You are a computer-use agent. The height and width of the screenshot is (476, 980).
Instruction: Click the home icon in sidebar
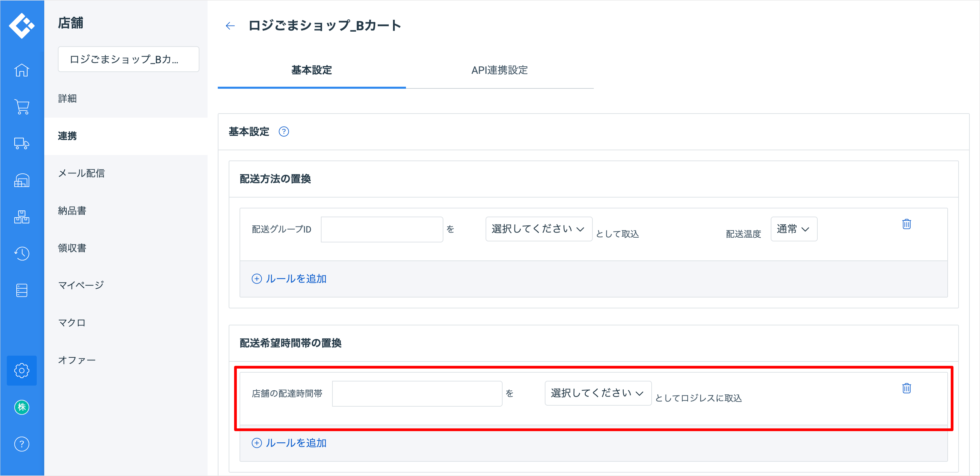[22, 70]
